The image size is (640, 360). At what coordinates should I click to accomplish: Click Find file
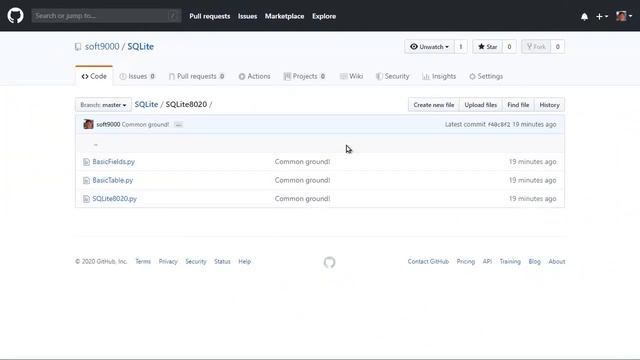coord(518,105)
